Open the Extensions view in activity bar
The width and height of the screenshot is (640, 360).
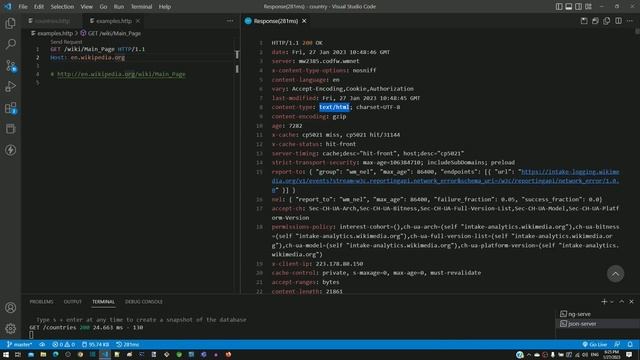click(x=11, y=108)
